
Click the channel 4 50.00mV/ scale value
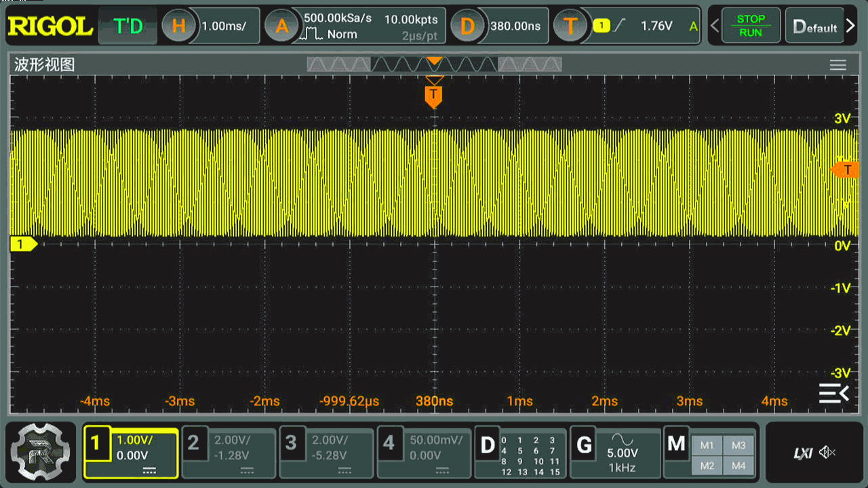(436, 440)
